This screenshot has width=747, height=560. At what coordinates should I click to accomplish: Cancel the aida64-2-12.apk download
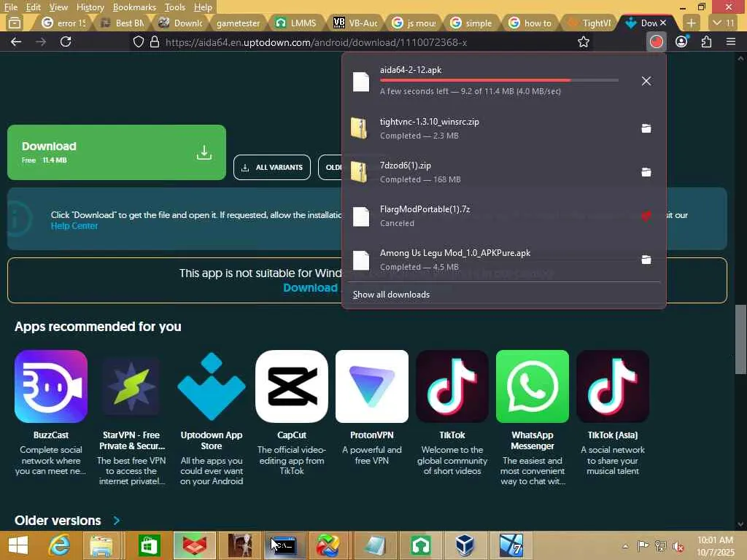pyautogui.click(x=646, y=81)
